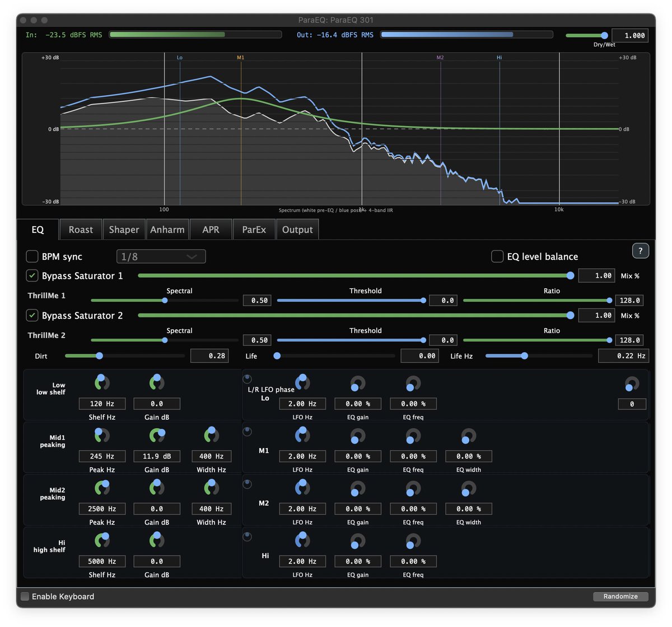Toggle the L/R LFO phase radio button
Image resolution: width=672 pixels, height=627 pixels.
tap(247, 379)
